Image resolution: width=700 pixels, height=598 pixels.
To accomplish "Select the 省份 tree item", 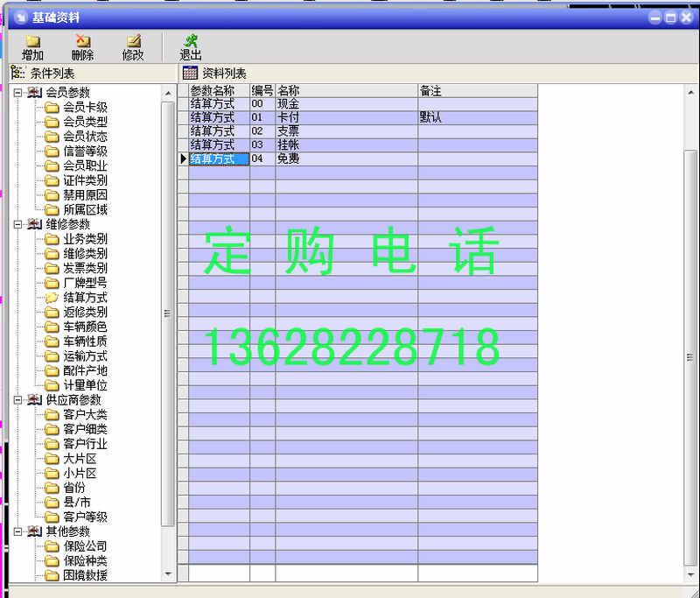I will [x=74, y=489].
